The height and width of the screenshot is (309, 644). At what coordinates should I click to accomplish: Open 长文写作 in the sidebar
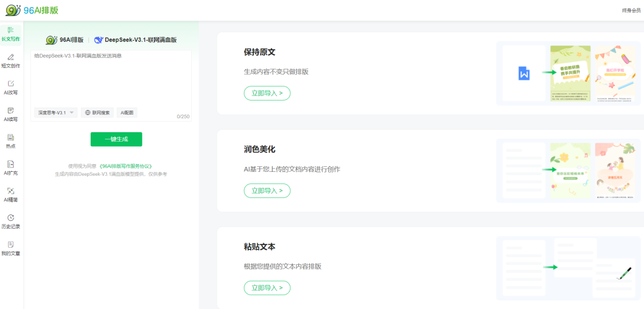click(x=11, y=34)
